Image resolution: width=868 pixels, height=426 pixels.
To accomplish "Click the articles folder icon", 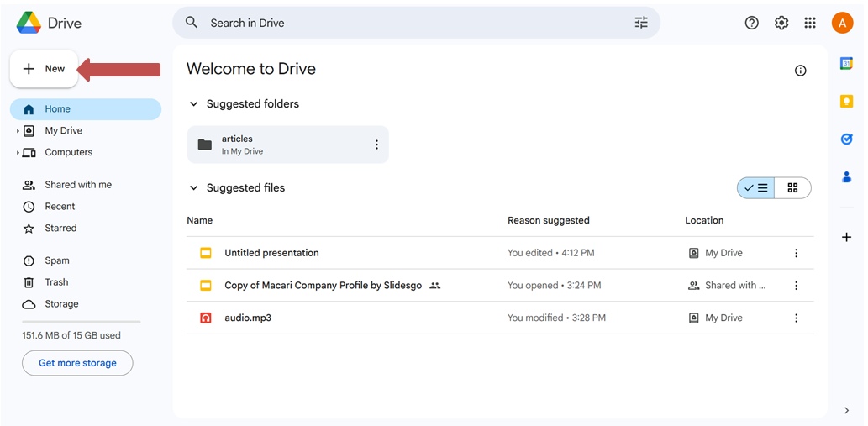I will point(205,145).
